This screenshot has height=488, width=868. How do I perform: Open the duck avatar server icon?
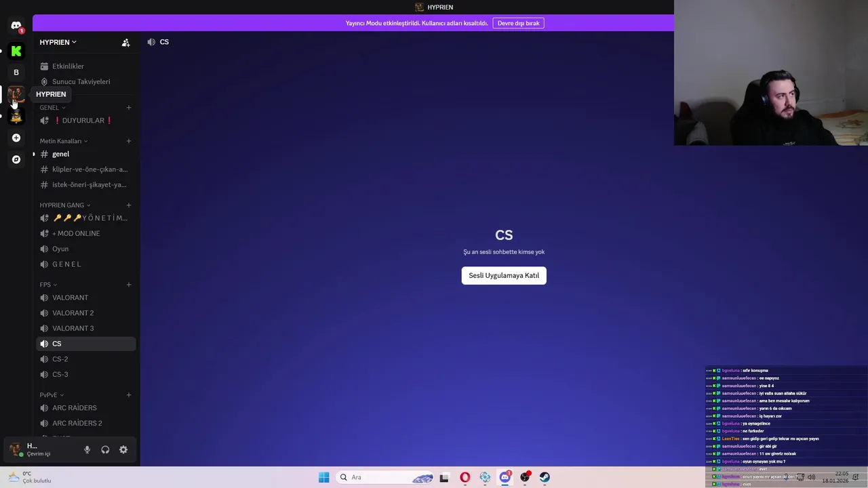click(16, 116)
